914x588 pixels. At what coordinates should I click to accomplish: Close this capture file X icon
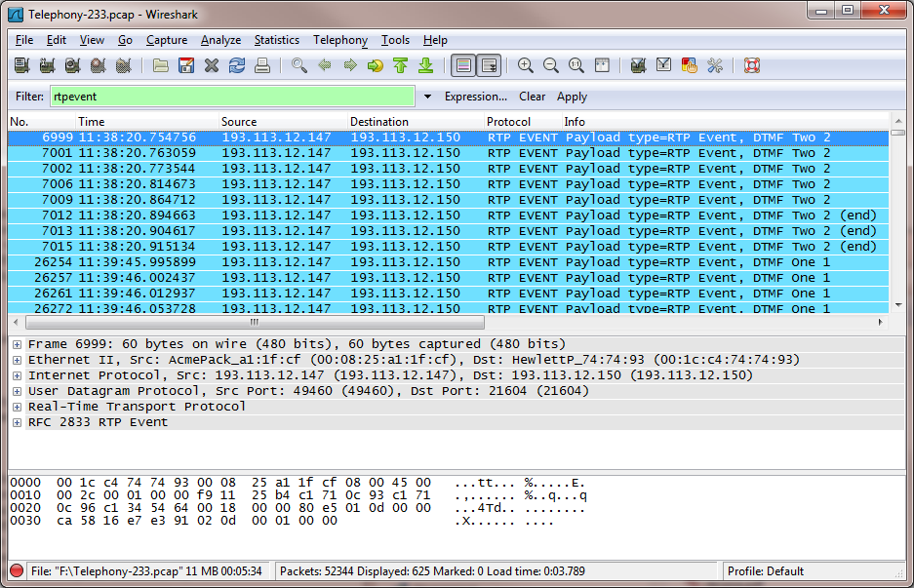pos(212,65)
